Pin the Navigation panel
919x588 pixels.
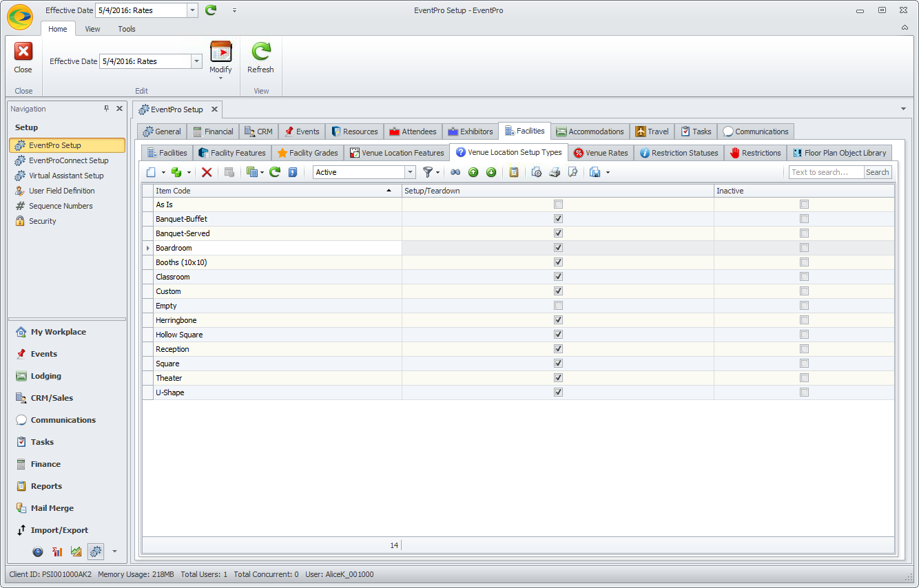pyautogui.click(x=107, y=109)
